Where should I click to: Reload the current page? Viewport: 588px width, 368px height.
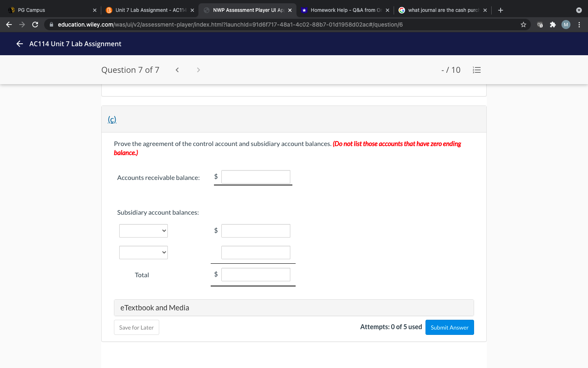35,25
